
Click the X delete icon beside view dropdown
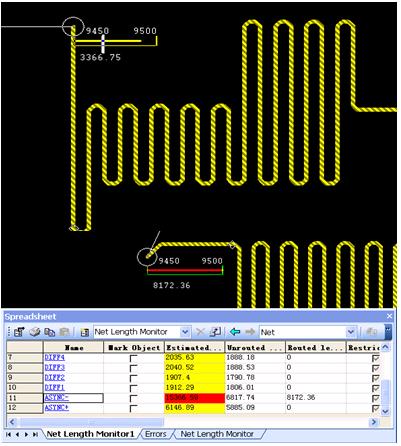[200, 332]
